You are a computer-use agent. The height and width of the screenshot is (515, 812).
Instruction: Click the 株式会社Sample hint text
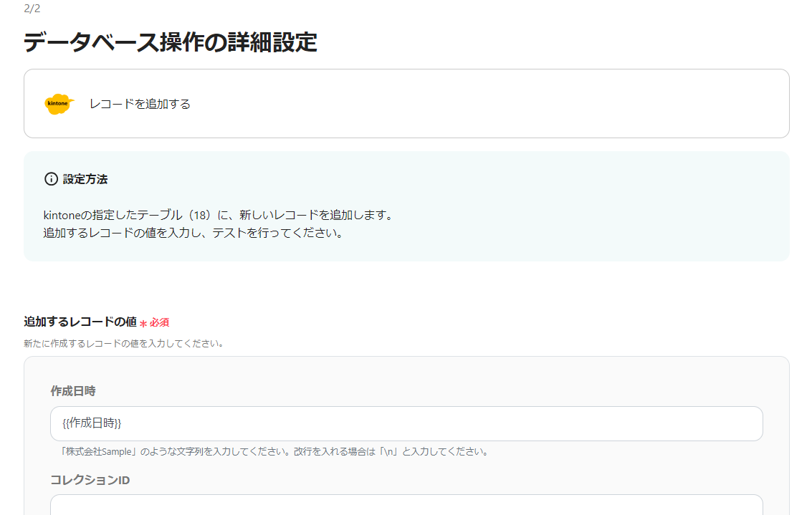[x=274, y=452]
